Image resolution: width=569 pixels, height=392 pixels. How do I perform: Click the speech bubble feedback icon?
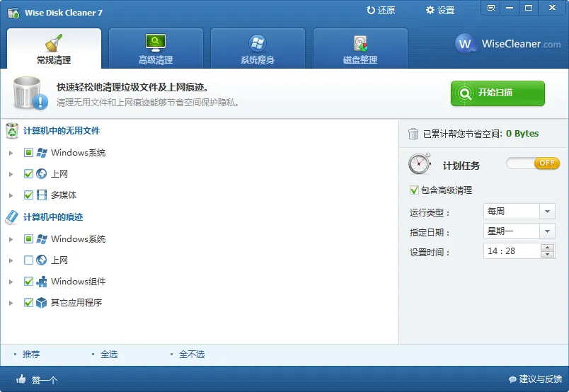[512, 380]
